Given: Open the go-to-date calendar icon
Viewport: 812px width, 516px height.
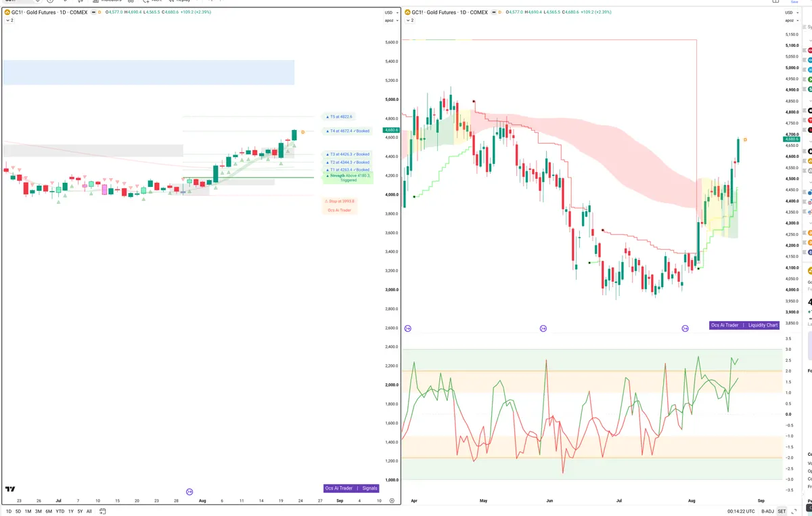Looking at the screenshot, I should pos(102,511).
